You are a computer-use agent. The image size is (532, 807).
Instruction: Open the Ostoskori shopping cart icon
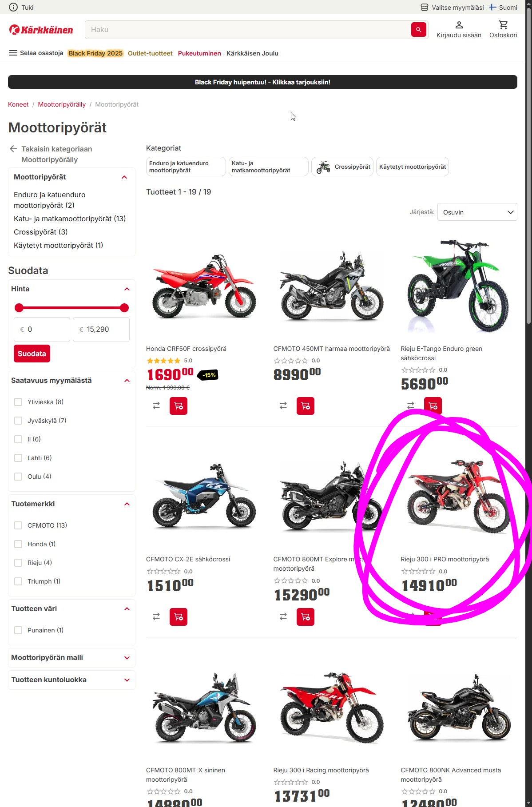[x=503, y=25]
